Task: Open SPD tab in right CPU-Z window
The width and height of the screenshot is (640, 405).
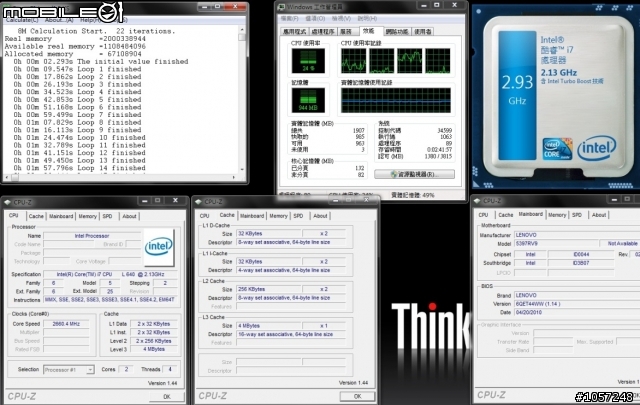Action: pyautogui.click(x=577, y=215)
